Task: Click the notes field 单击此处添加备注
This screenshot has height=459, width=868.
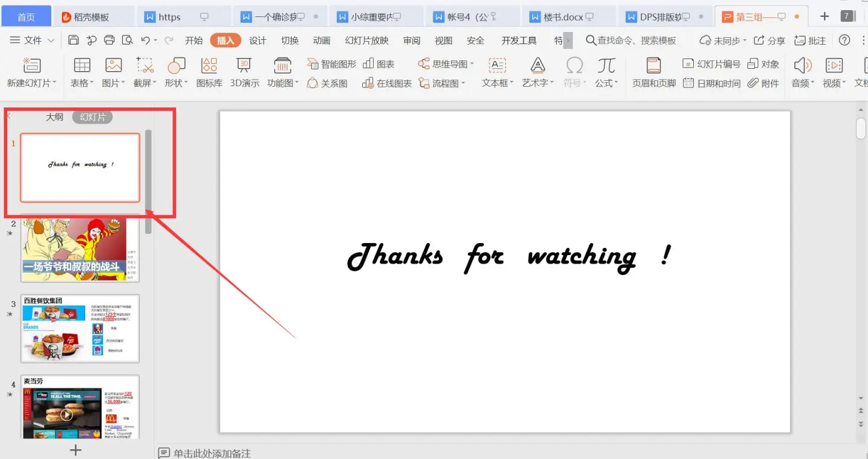Action: [212, 453]
